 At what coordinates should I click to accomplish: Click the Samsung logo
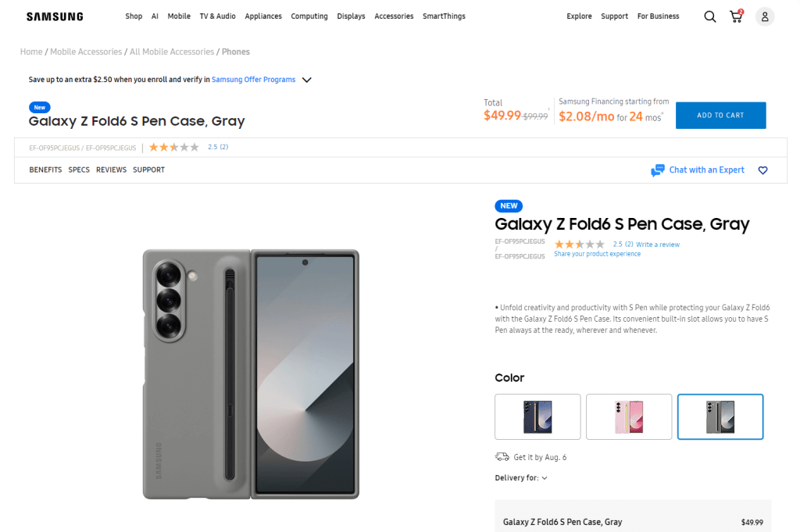click(55, 16)
